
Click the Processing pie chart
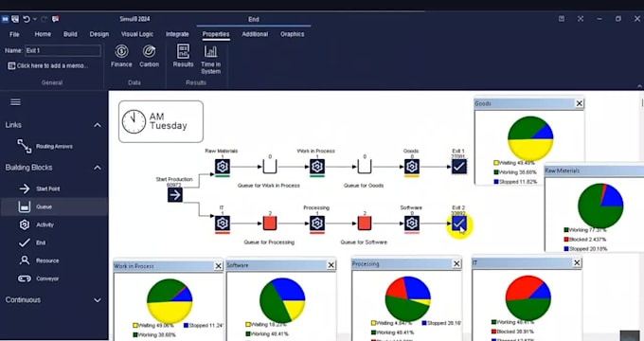(408, 298)
